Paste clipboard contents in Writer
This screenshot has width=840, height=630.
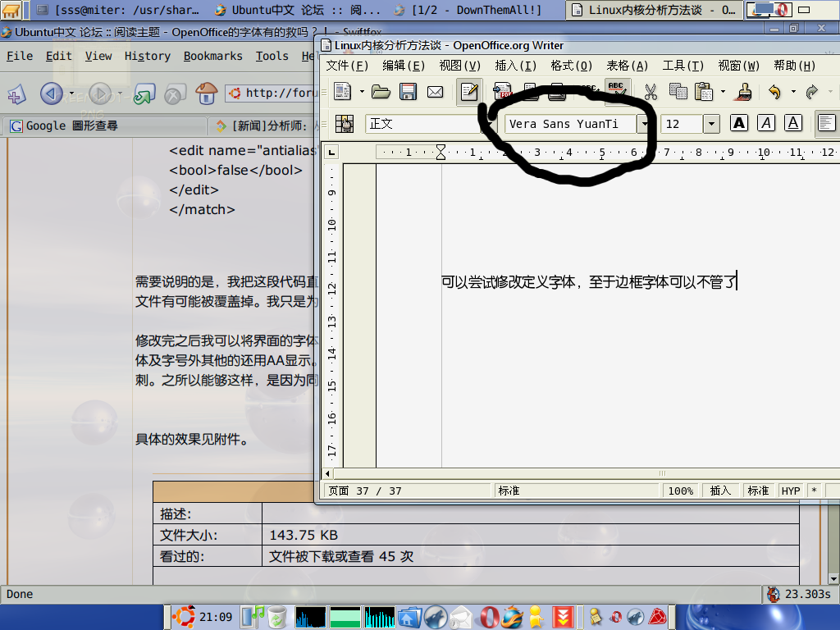point(704,92)
